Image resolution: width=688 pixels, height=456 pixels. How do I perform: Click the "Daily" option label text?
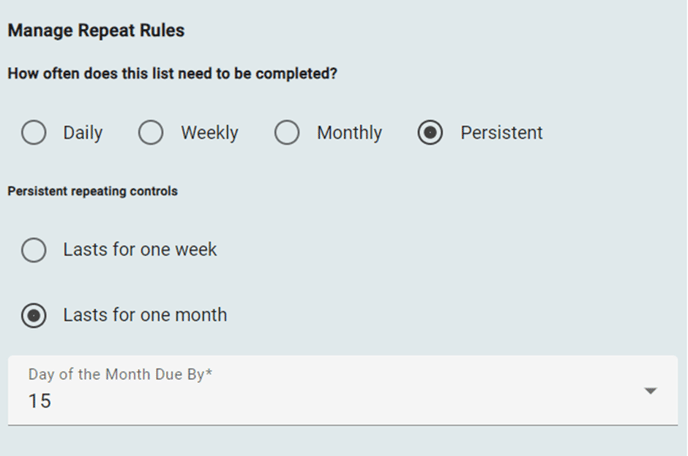(x=83, y=133)
